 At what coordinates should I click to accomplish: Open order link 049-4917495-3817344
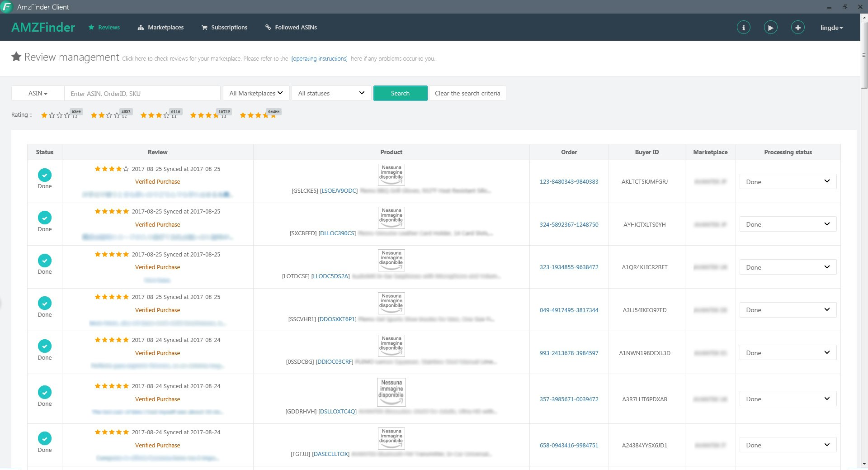(x=569, y=310)
